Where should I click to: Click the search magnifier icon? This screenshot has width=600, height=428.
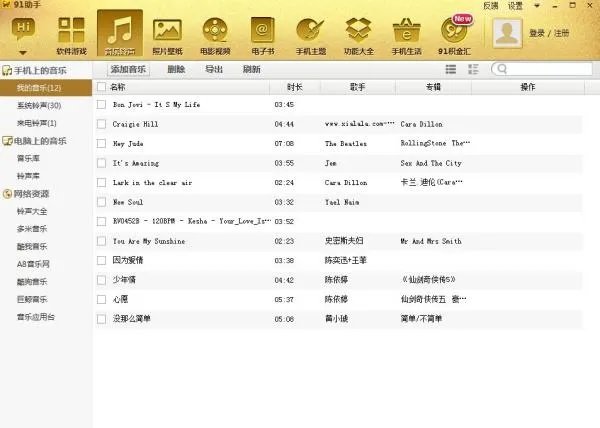[x=502, y=69]
